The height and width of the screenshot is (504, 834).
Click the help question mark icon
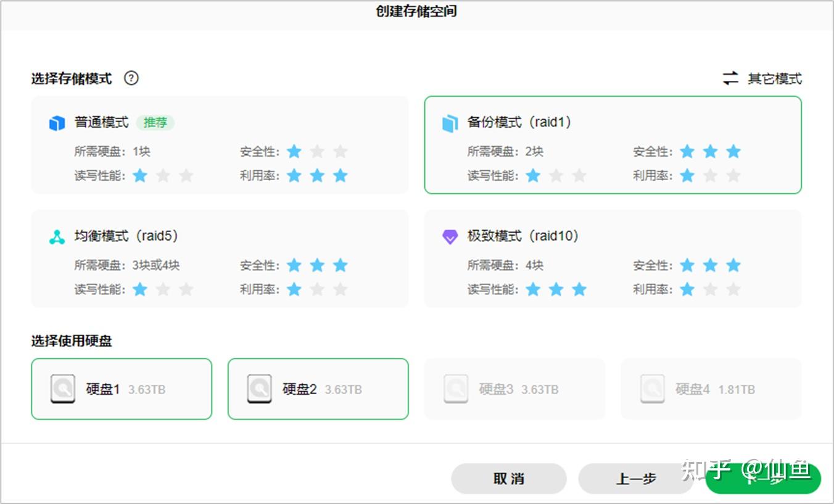tap(131, 78)
